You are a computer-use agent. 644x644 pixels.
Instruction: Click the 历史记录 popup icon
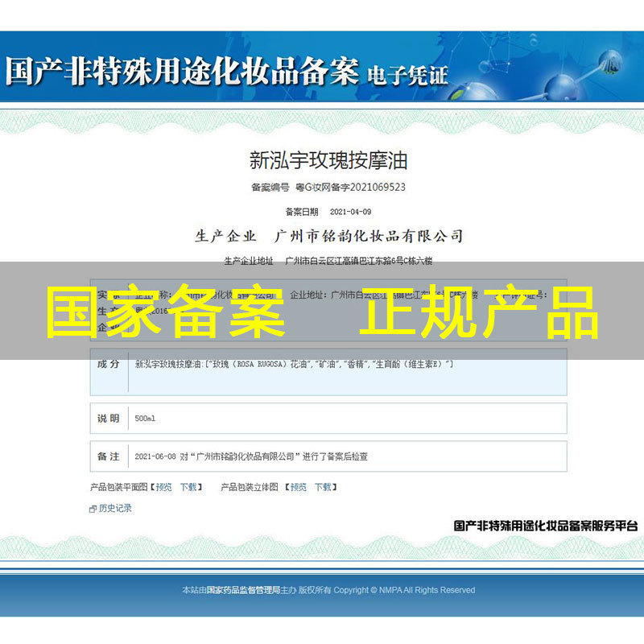(x=93, y=509)
